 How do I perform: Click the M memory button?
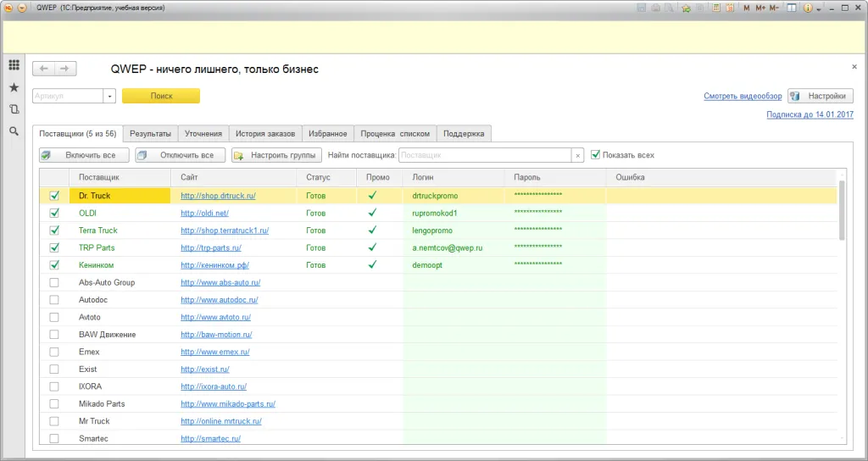coord(747,8)
